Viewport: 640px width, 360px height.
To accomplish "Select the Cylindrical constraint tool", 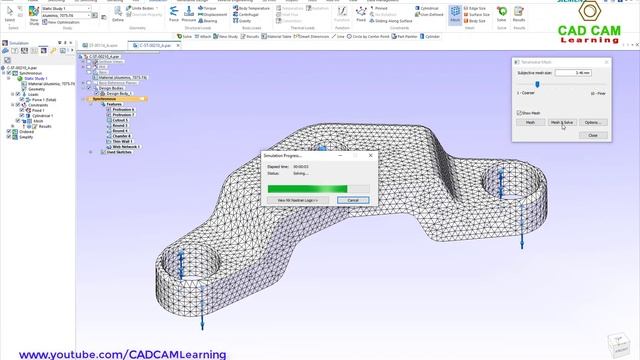I will point(427,8).
